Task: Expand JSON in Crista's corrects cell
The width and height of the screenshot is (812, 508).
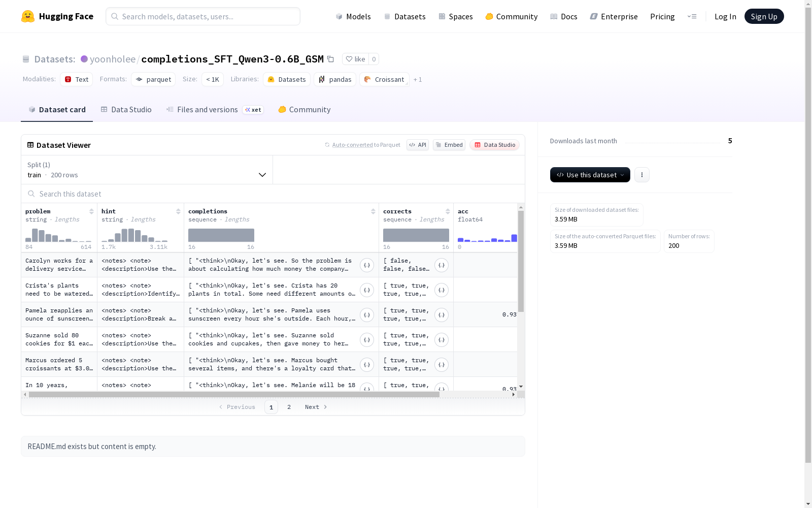Action: pyautogui.click(x=442, y=290)
